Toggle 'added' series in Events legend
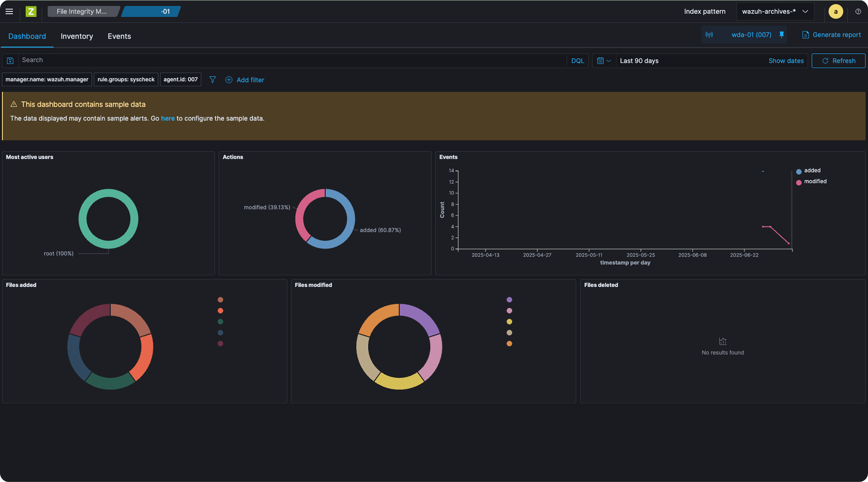868x482 pixels. (x=808, y=171)
